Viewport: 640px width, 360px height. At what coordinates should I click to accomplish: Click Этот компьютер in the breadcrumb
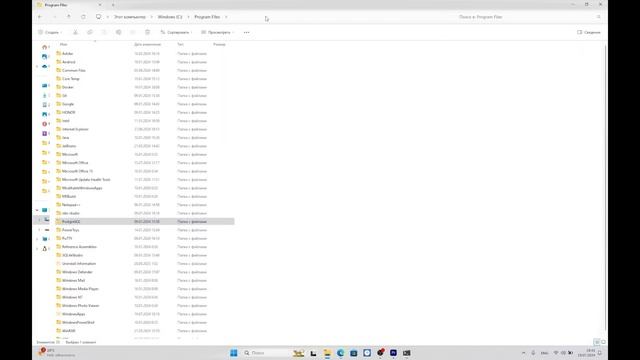130,17
